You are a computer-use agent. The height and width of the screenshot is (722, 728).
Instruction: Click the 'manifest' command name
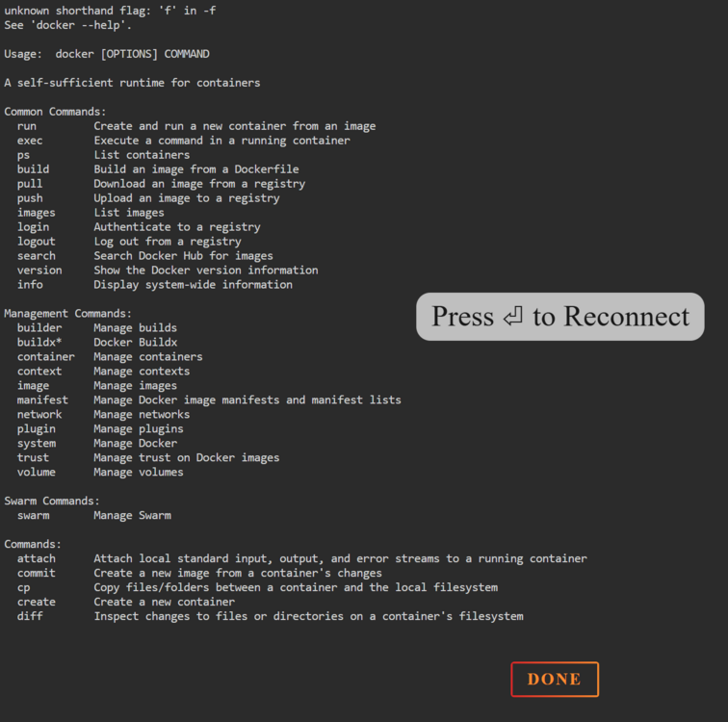click(x=42, y=400)
